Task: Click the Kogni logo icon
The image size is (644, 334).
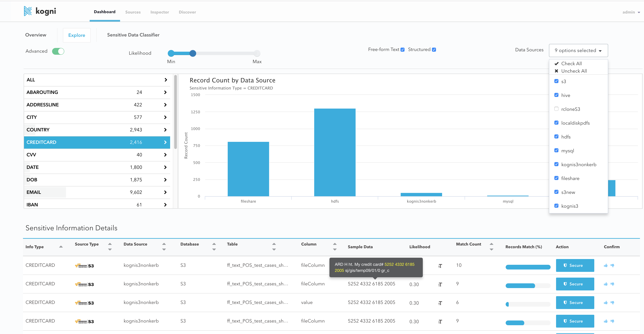Action: (28, 11)
